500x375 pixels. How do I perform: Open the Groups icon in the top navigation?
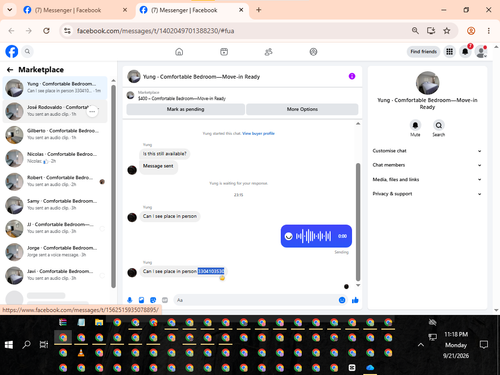pyautogui.click(x=313, y=52)
